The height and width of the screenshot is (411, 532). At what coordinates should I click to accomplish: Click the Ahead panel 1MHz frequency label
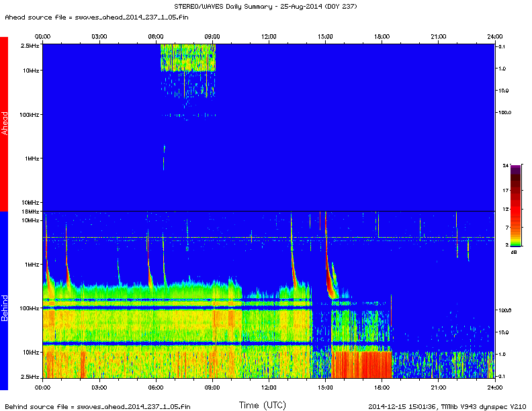32,158
